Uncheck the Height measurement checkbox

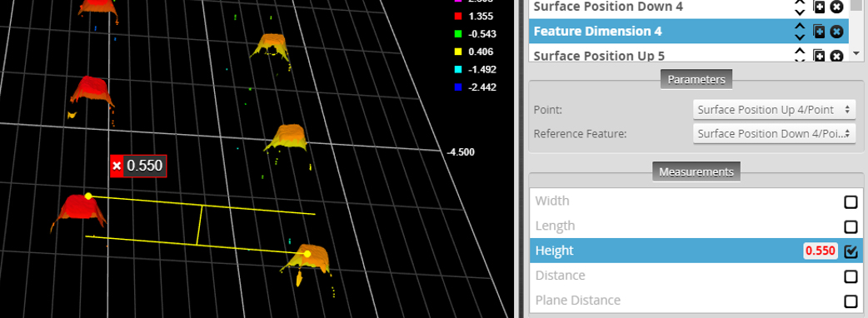pos(851,251)
